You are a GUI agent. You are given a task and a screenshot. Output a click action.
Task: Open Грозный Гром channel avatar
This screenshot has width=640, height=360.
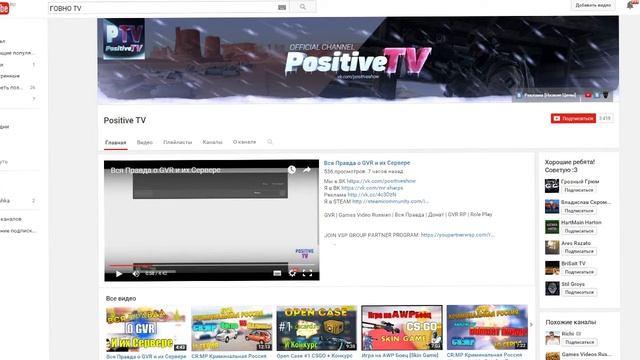pyautogui.click(x=552, y=186)
